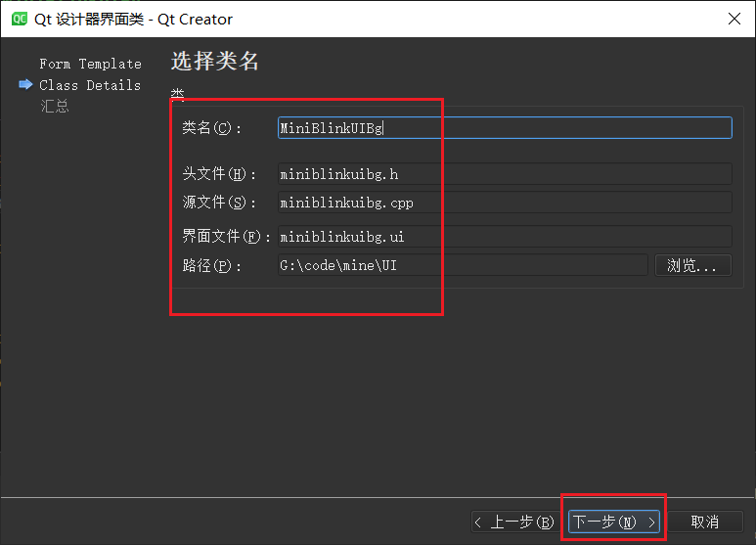Proceed with 下一步(N) button

coord(614,522)
